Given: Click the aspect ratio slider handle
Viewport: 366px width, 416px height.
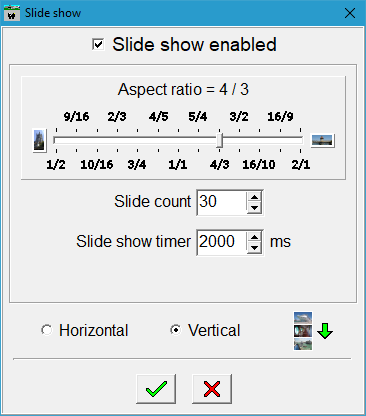Looking at the screenshot, I should (219, 140).
